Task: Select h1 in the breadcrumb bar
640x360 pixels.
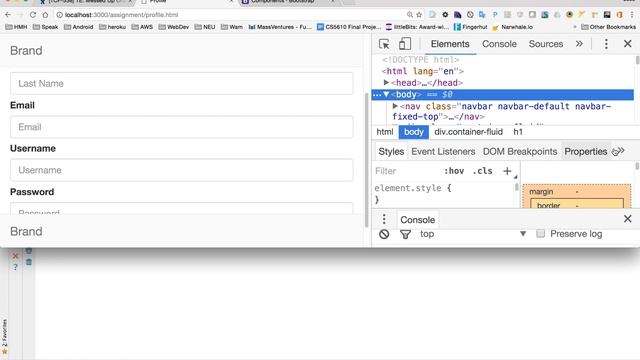Action: coord(518,132)
